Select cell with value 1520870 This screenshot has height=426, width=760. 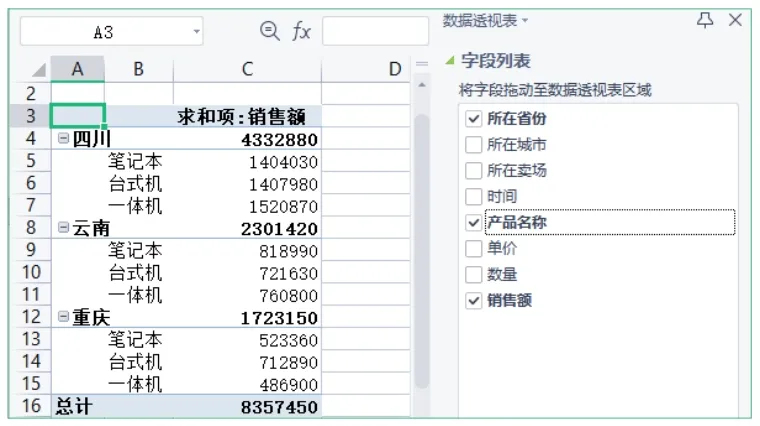click(247, 206)
